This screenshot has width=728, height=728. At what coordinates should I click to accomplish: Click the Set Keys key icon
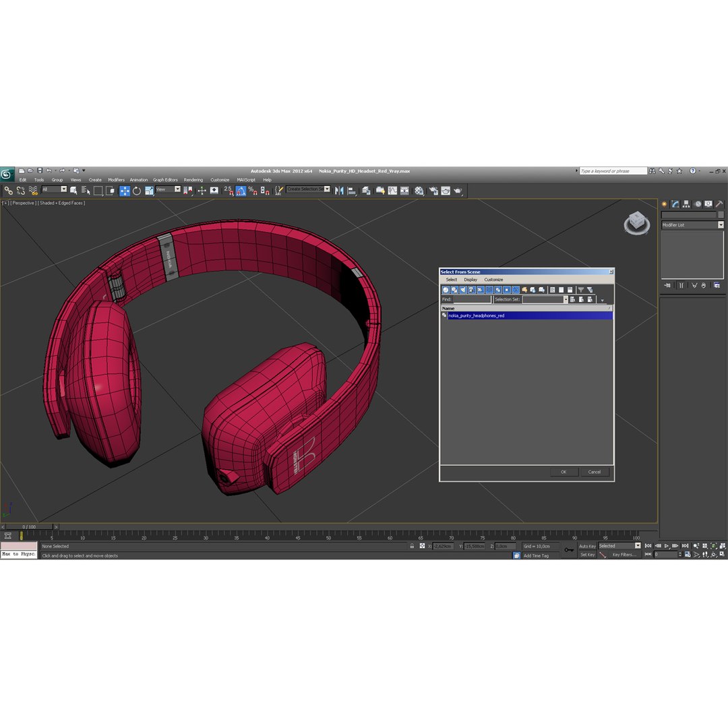pos(569,550)
